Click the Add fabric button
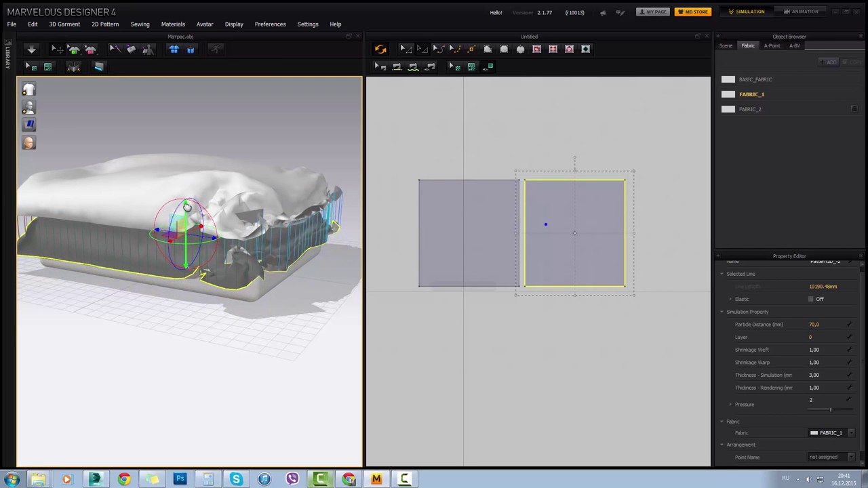868x488 pixels. (x=828, y=62)
